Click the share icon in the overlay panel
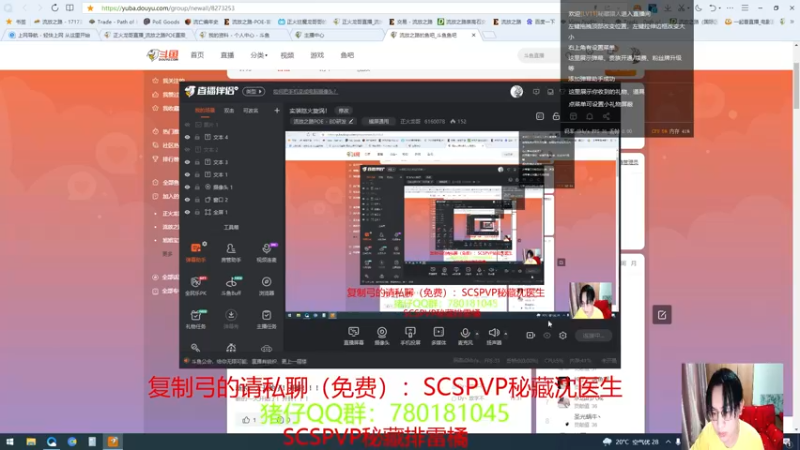The image size is (800, 450). click(606, 117)
